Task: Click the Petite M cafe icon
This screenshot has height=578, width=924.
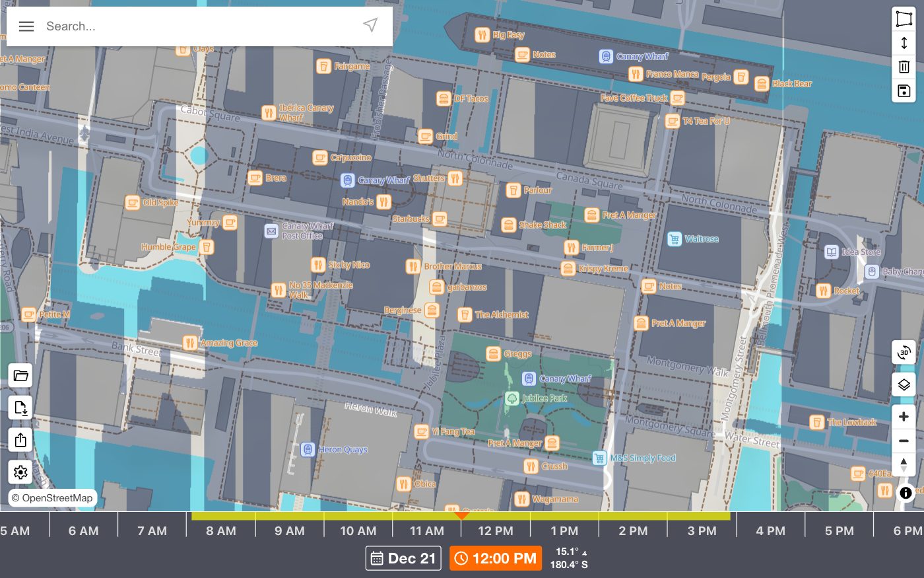Action: coord(28,314)
